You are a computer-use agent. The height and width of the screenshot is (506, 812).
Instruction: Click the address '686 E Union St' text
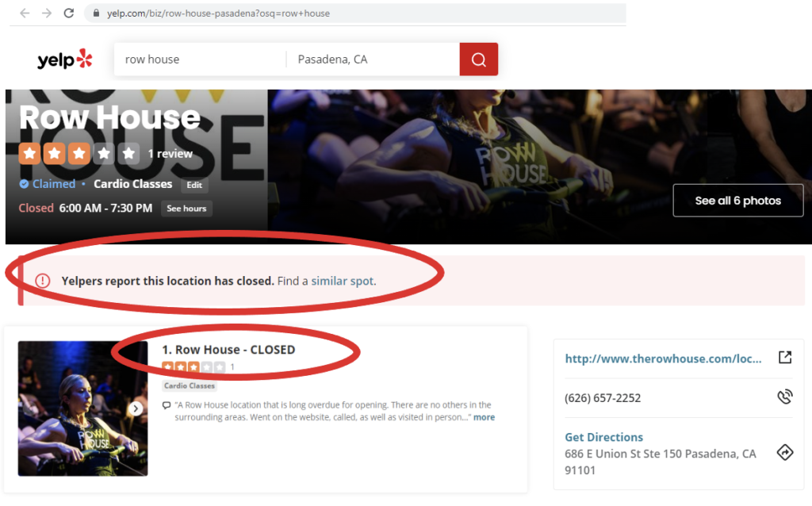(661, 462)
